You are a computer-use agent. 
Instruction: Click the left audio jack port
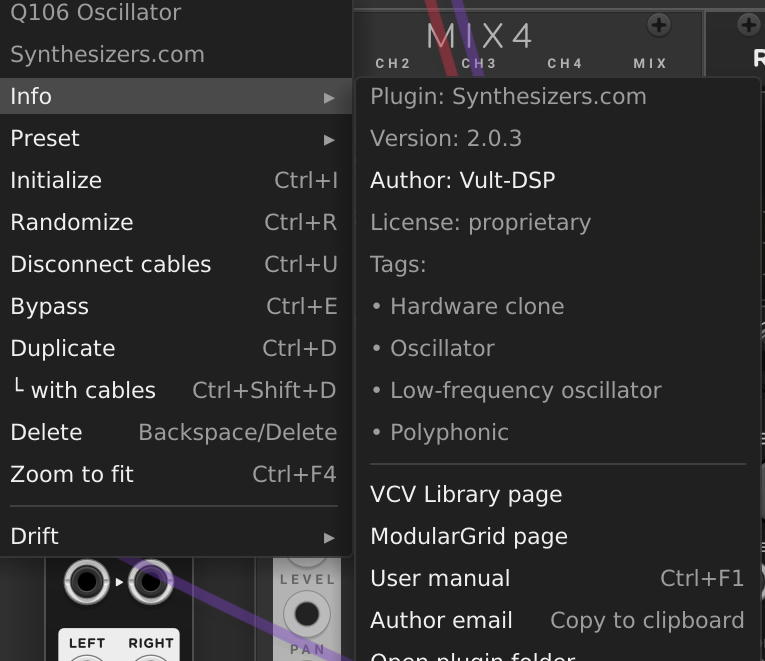[87, 581]
